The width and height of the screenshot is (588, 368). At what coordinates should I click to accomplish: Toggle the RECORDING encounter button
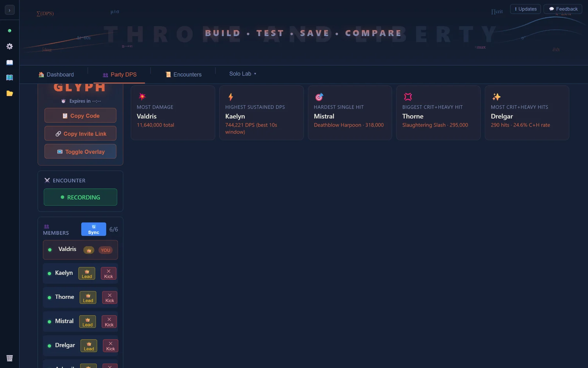pyautogui.click(x=80, y=197)
